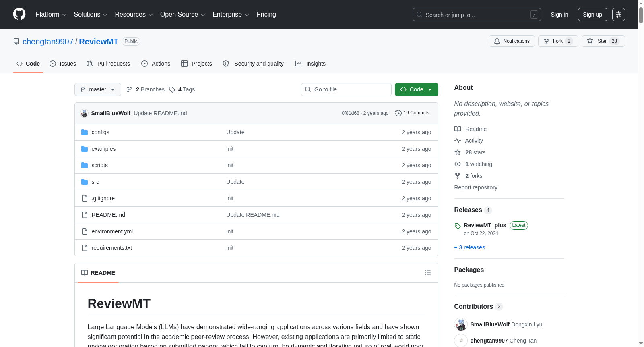Click the ReviewMT repository name link
The width and height of the screenshot is (644, 347).
click(x=99, y=42)
